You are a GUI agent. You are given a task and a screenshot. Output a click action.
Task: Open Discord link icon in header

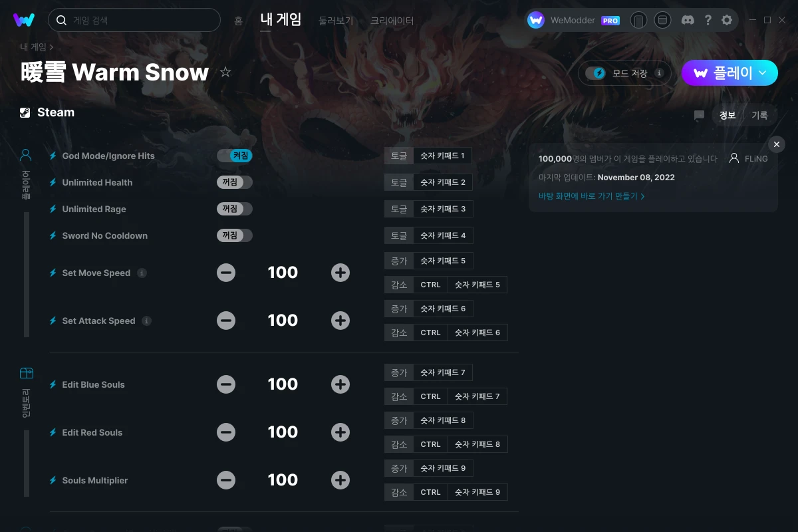(x=688, y=20)
